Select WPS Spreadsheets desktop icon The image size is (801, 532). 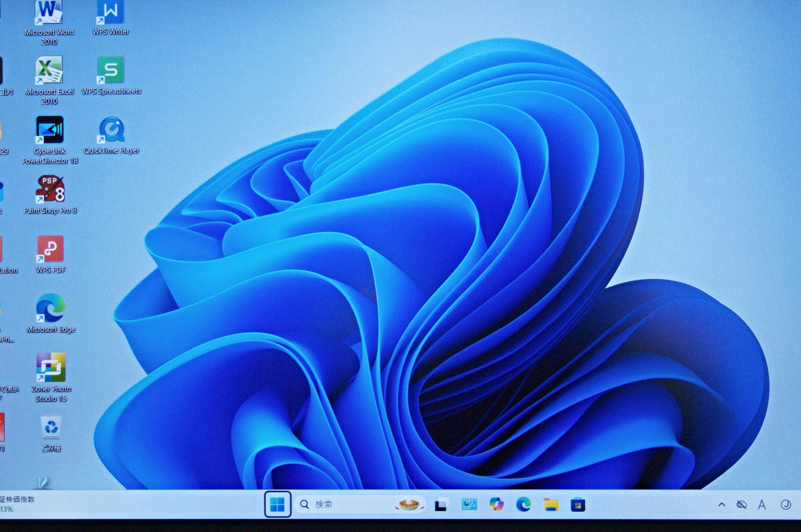pos(111,71)
